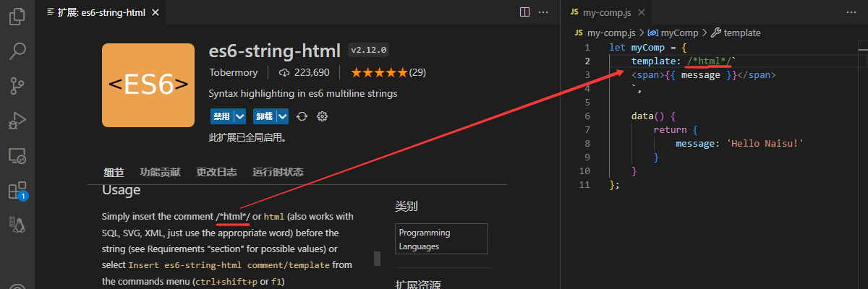Open the Linux penguin activity bar icon
Screen dimensions: 868x289
pyautogui.click(x=17, y=225)
